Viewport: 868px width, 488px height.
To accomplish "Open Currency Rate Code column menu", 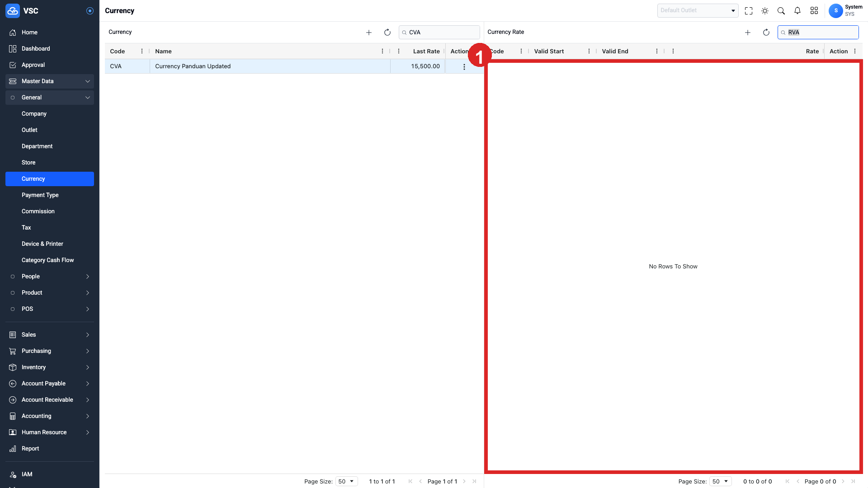I will (x=521, y=52).
